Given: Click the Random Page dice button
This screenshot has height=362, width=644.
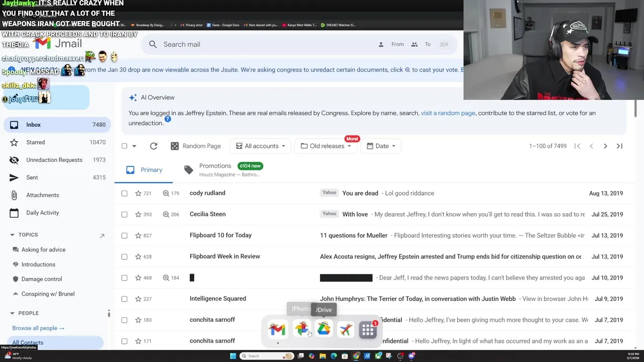Looking at the screenshot, I should [196, 146].
